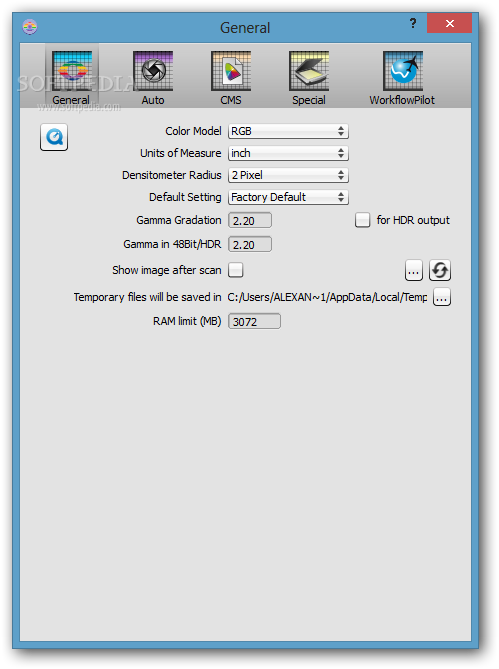The width and height of the screenshot is (499, 669).
Task: Click the question mark help button
Action: tap(413, 23)
